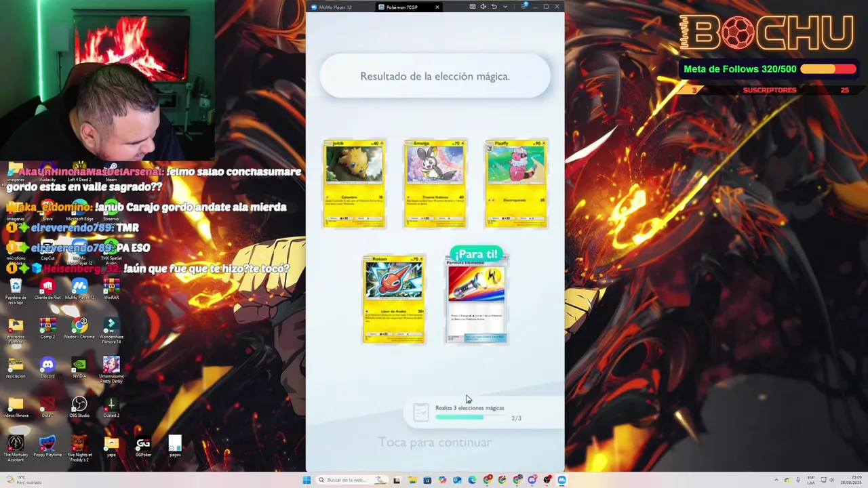This screenshot has width=868, height=488.
Task: Expand MuMu toolbar dropdown chevron
Action: tap(505, 7)
